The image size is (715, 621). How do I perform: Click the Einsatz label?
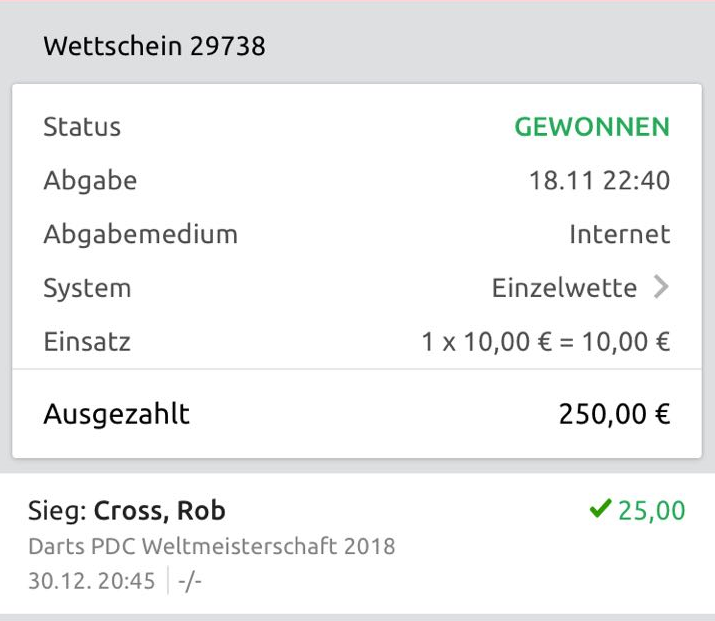tap(87, 342)
